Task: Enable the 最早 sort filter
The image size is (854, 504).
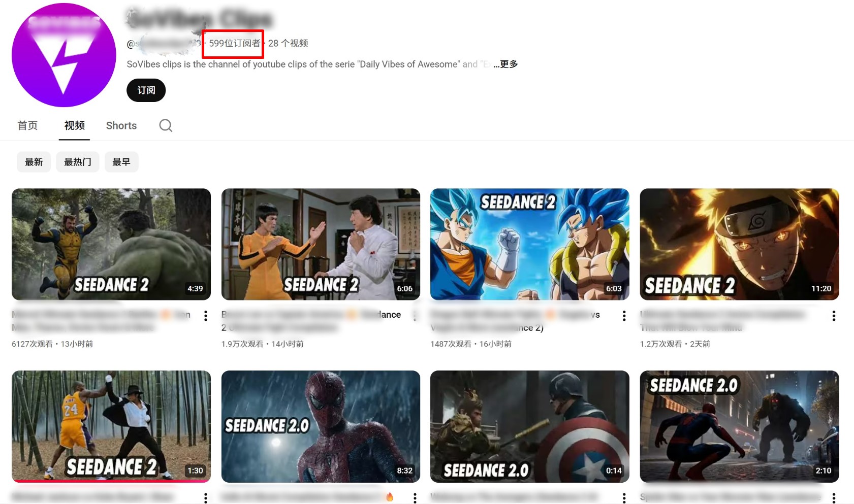Action: pyautogui.click(x=121, y=161)
